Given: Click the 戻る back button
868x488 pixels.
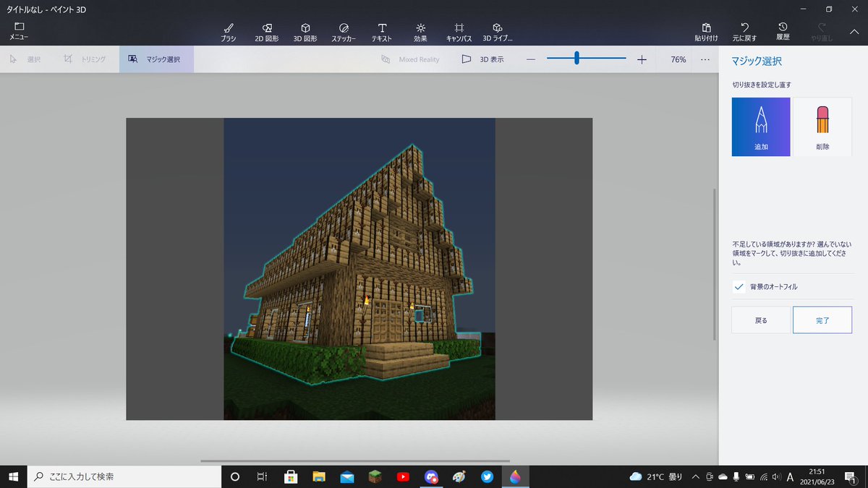Looking at the screenshot, I should pos(761,320).
